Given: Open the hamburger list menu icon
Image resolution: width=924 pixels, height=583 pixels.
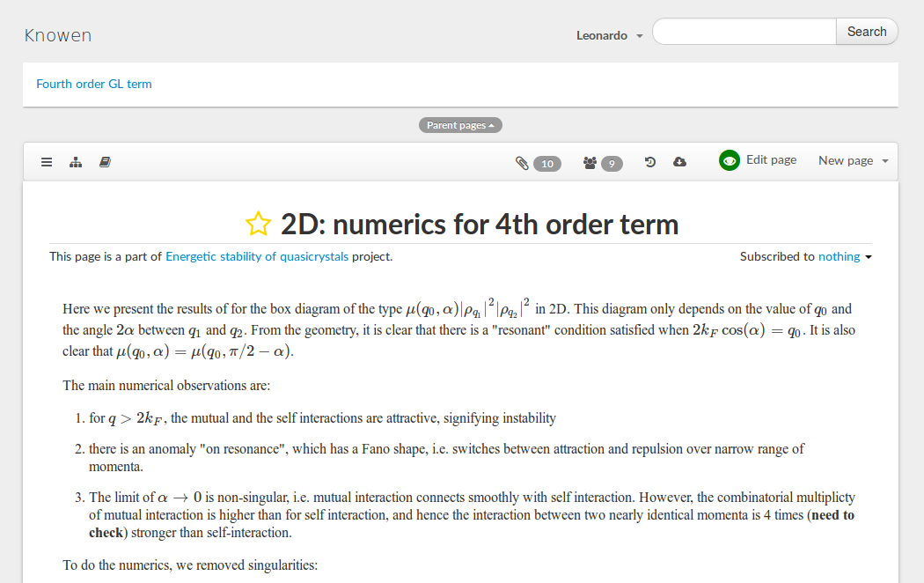Looking at the screenshot, I should (x=47, y=162).
